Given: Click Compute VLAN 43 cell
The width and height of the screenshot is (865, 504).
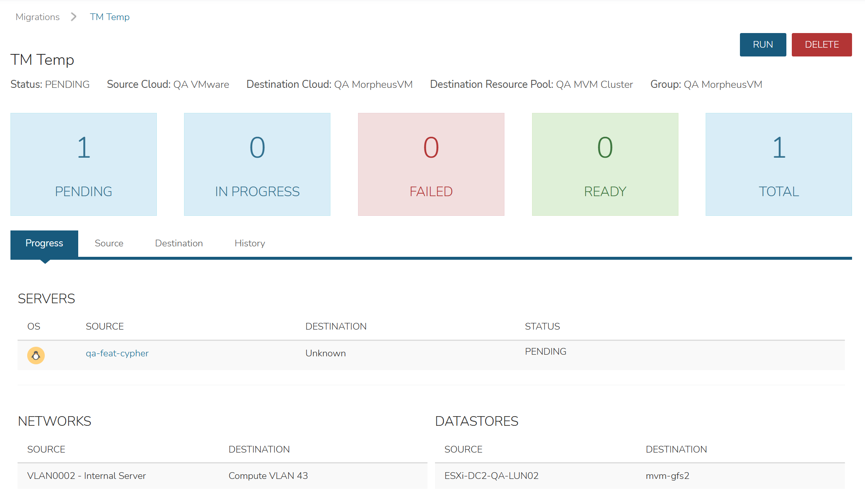Looking at the screenshot, I should (268, 476).
